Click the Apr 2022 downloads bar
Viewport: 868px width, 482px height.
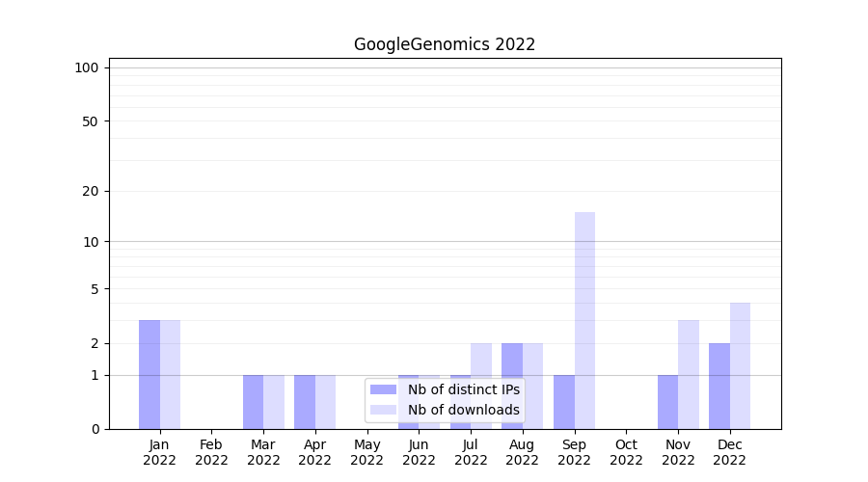click(325, 402)
